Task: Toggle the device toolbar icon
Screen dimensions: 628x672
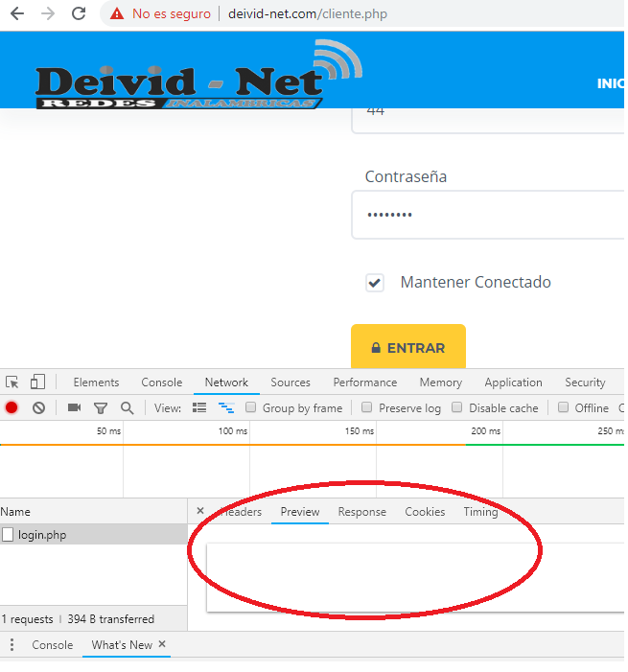Action: click(x=37, y=382)
